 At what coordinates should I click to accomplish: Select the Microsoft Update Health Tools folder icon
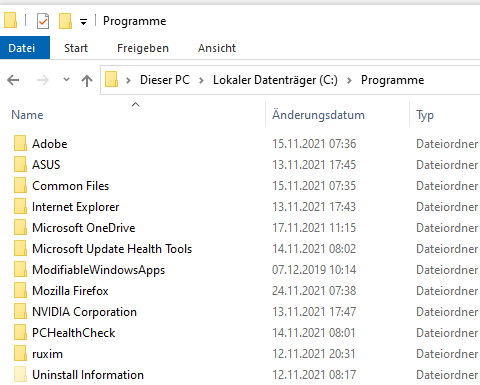[20, 248]
